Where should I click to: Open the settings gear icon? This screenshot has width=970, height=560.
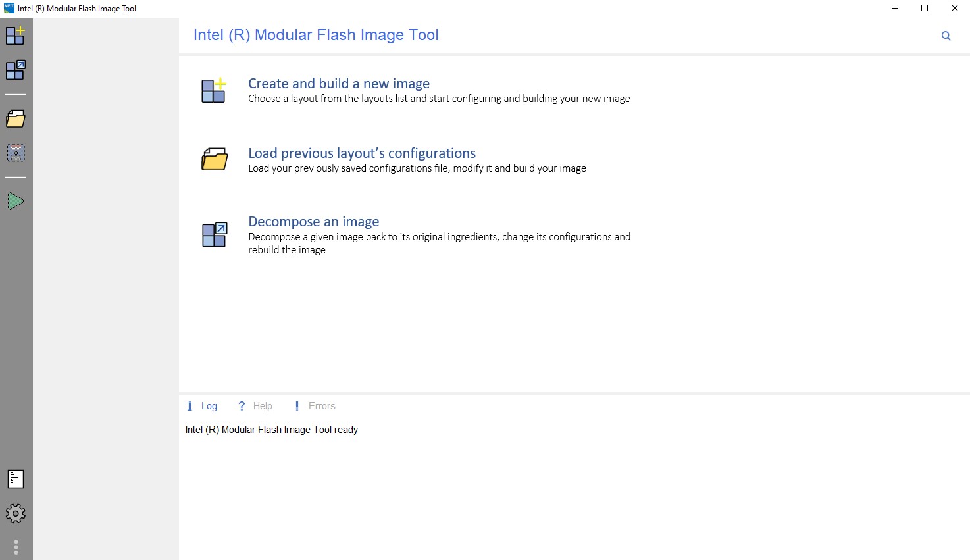[16, 513]
